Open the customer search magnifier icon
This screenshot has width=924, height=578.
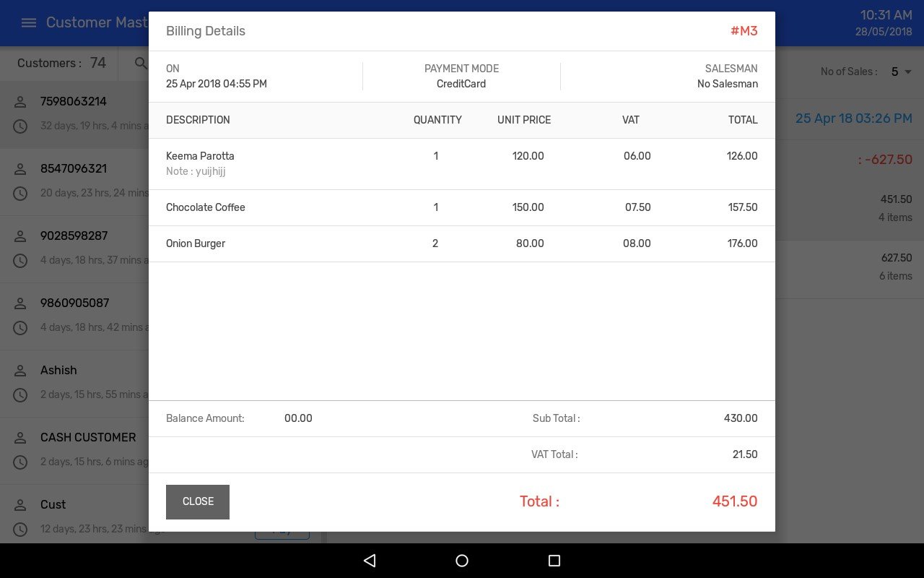(x=141, y=64)
